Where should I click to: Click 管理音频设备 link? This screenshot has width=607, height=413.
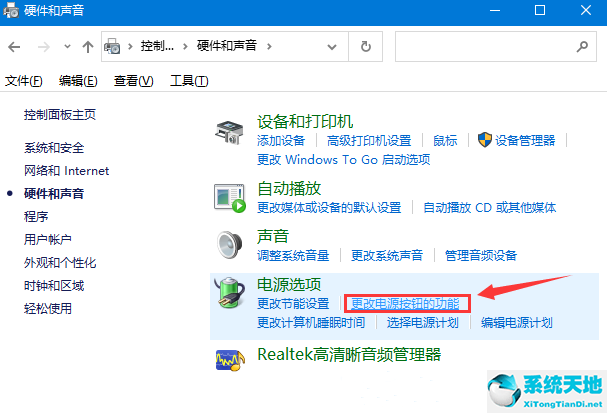pyautogui.click(x=481, y=255)
